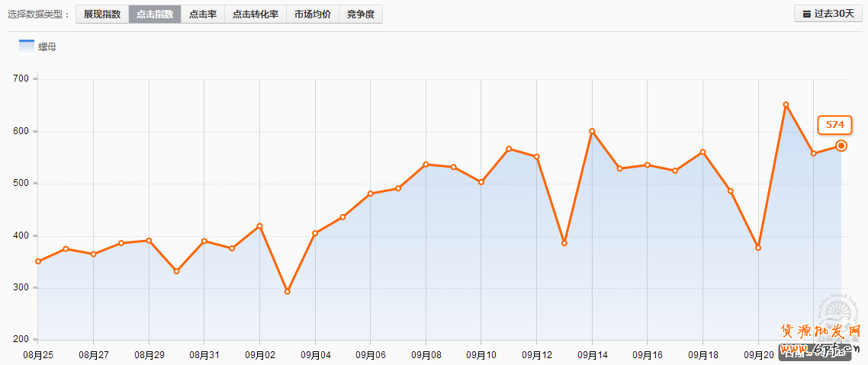The width and height of the screenshot is (868, 365).
Task: Select the 09月20 dip data point
Action: pos(758,248)
